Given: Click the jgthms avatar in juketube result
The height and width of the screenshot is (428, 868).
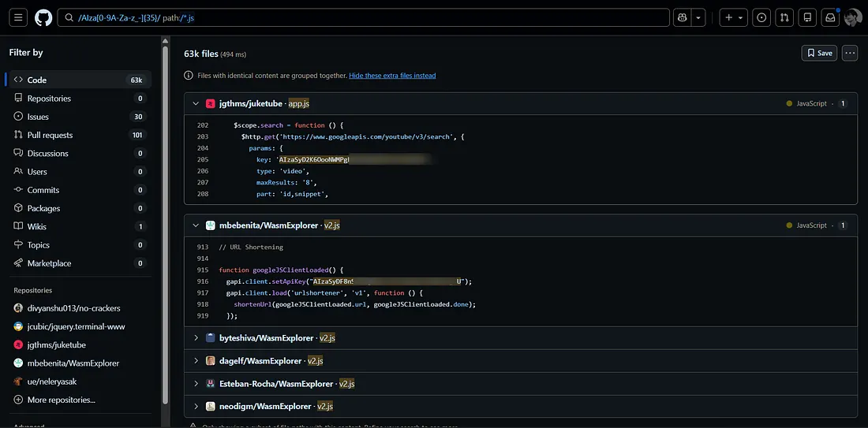Looking at the screenshot, I should [211, 103].
